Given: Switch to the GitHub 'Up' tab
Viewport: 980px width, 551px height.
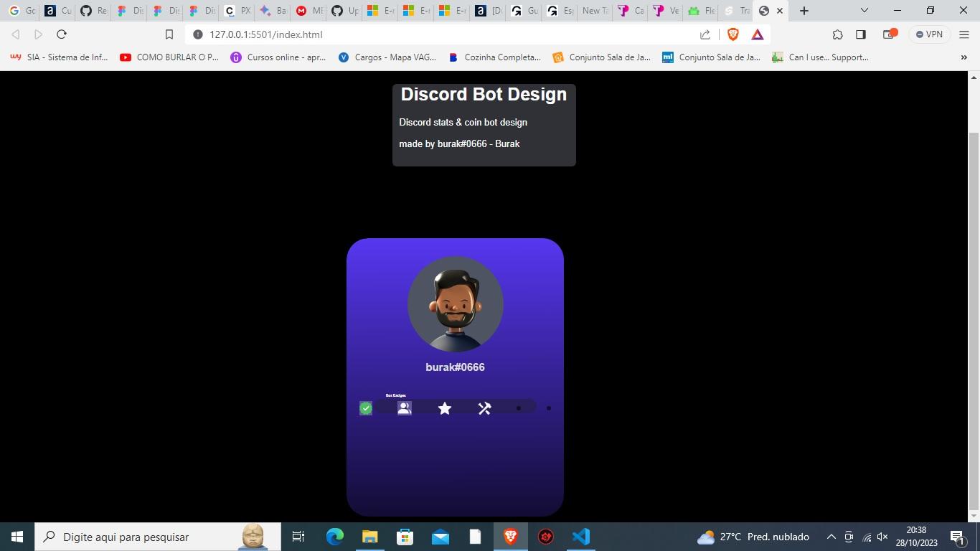Looking at the screenshot, I should [344, 11].
